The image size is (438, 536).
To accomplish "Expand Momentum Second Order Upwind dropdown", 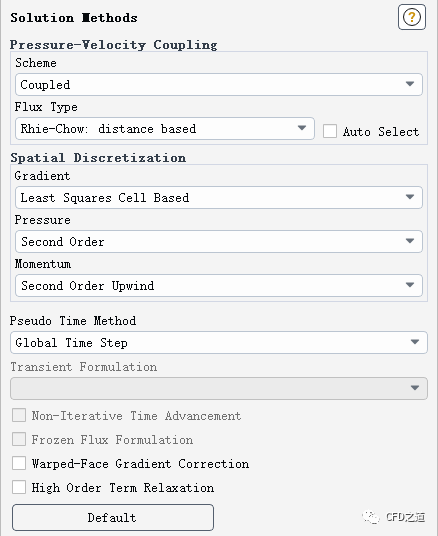I will coord(219,285).
